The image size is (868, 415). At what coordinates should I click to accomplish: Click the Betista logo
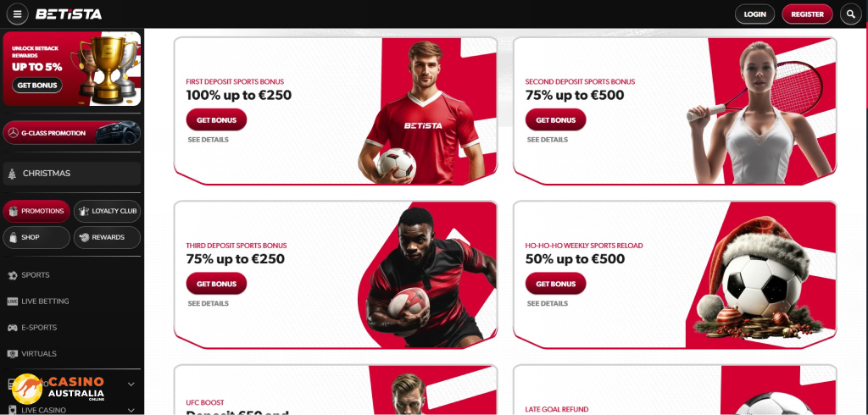(69, 14)
